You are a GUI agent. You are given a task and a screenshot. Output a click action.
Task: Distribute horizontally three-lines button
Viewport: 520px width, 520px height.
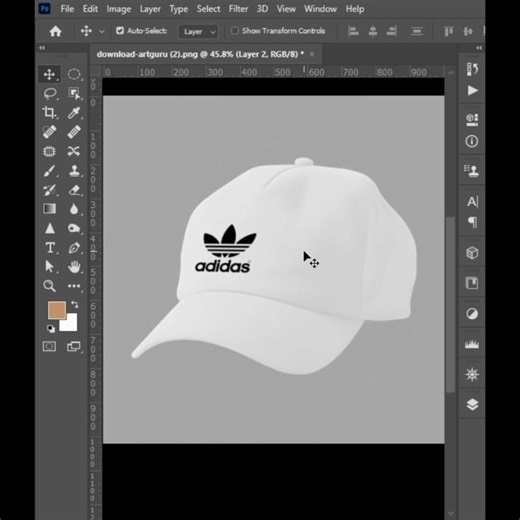[x=417, y=31]
